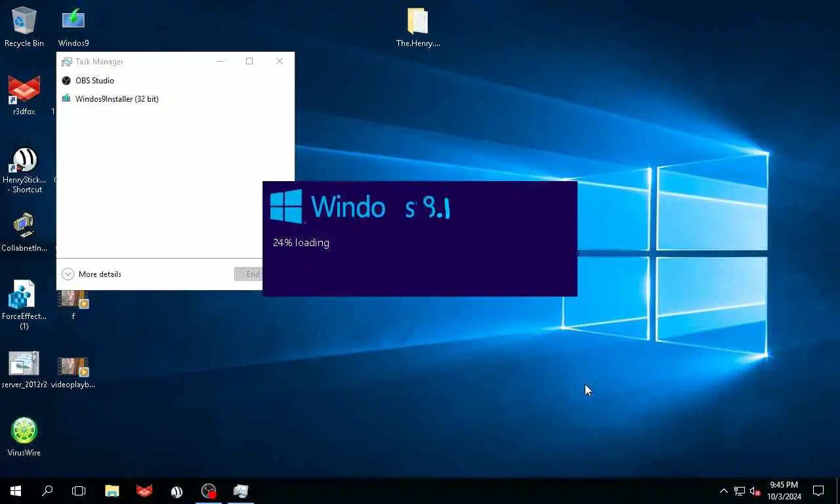Open the network status tray icon

point(740,491)
